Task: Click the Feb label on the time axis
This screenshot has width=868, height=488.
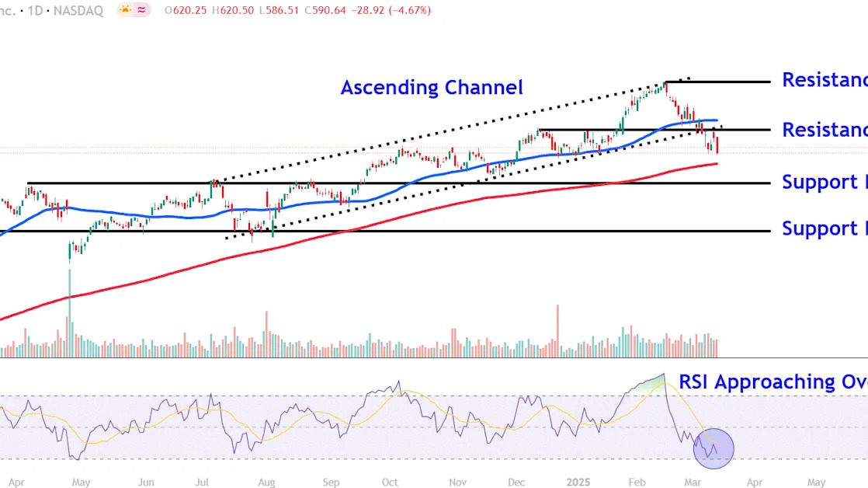Action: pyautogui.click(x=637, y=483)
